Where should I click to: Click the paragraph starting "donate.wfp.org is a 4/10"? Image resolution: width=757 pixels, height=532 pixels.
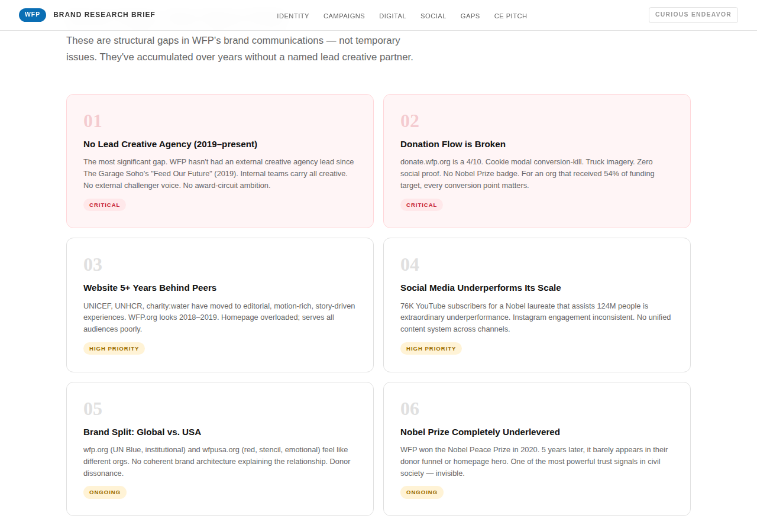[528, 174]
